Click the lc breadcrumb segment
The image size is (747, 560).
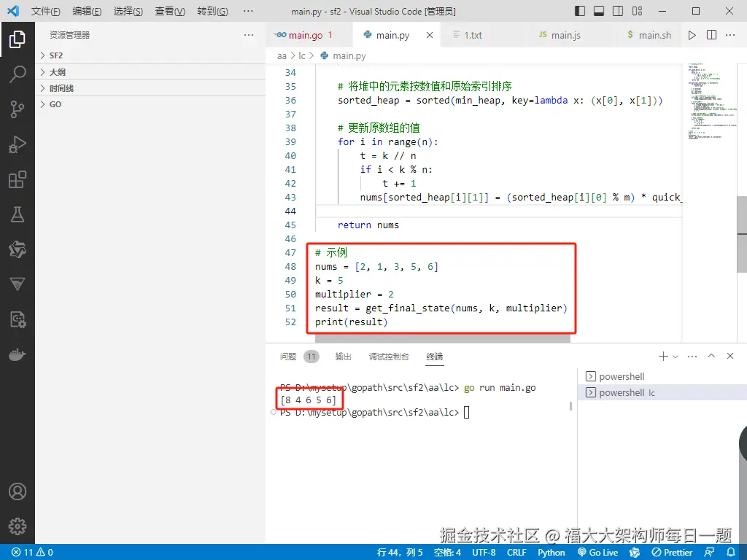tap(302, 55)
